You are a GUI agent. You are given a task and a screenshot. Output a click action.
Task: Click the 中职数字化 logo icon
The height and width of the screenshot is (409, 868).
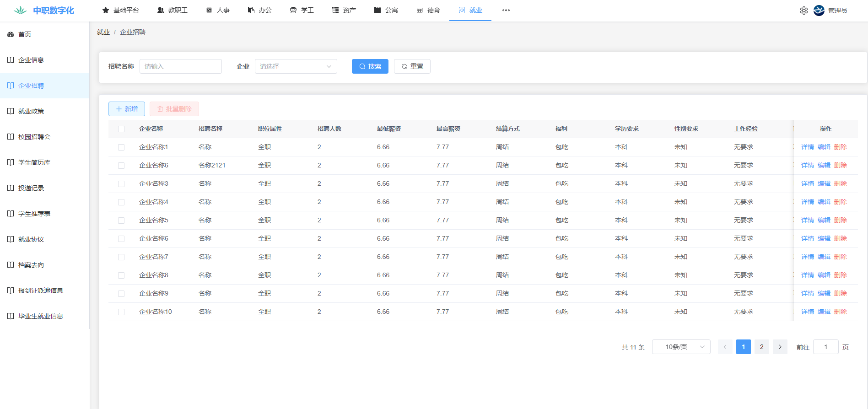click(x=20, y=11)
